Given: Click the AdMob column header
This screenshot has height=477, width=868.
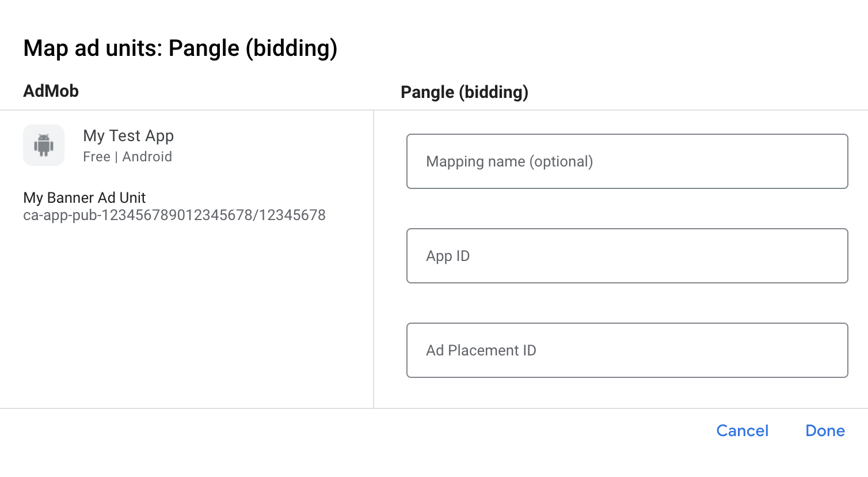Looking at the screenshot, I should pos(51,91).
